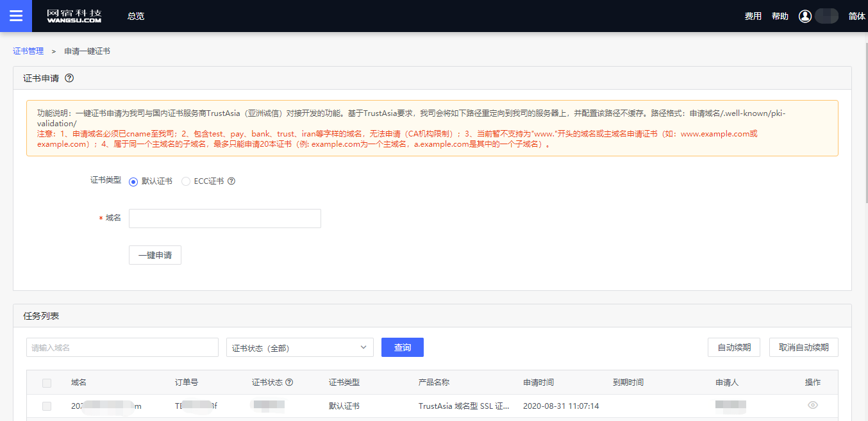The height and width of the screenshot is (421, 868).
Task: Click the blue 查询 button
Action: point(403,347)
